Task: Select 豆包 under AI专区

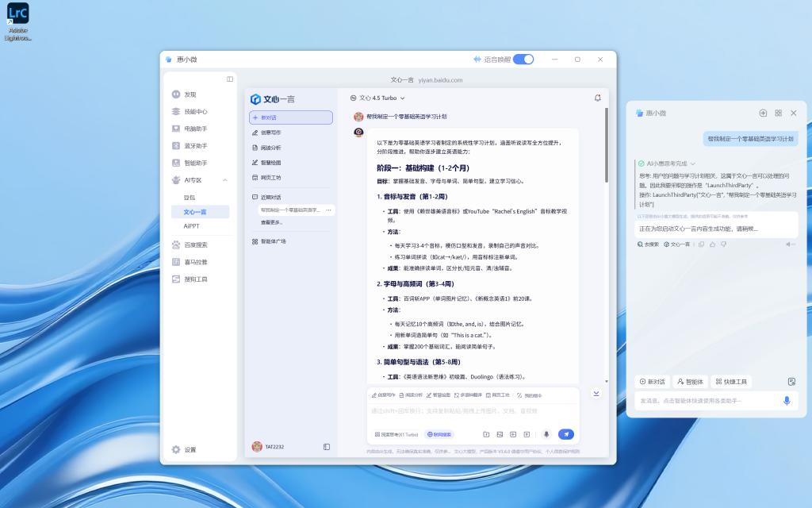Action: click(x=190, y=198)
